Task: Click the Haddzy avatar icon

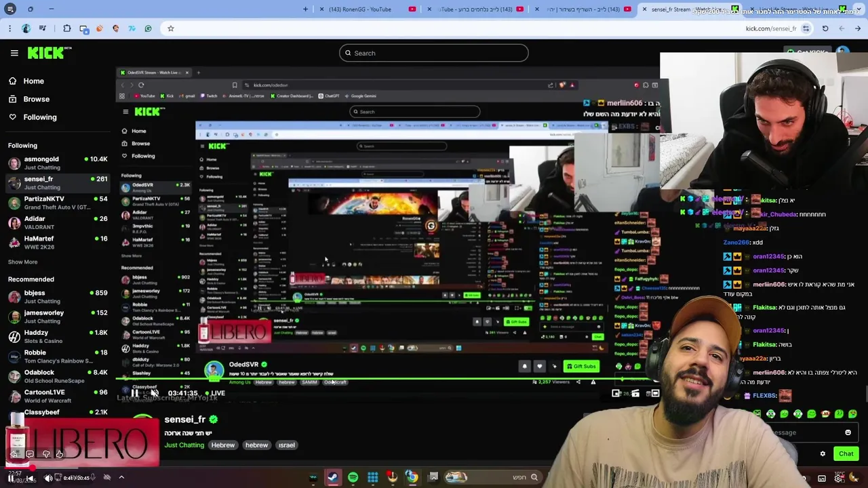Action: [14, 336]
